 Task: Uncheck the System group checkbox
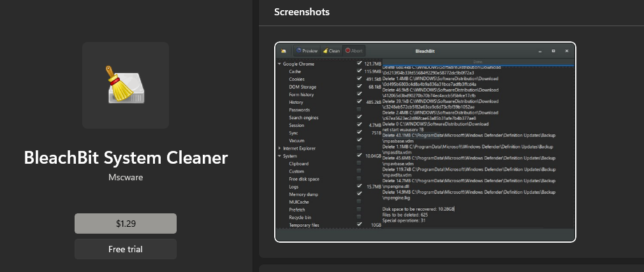point(360,155)
